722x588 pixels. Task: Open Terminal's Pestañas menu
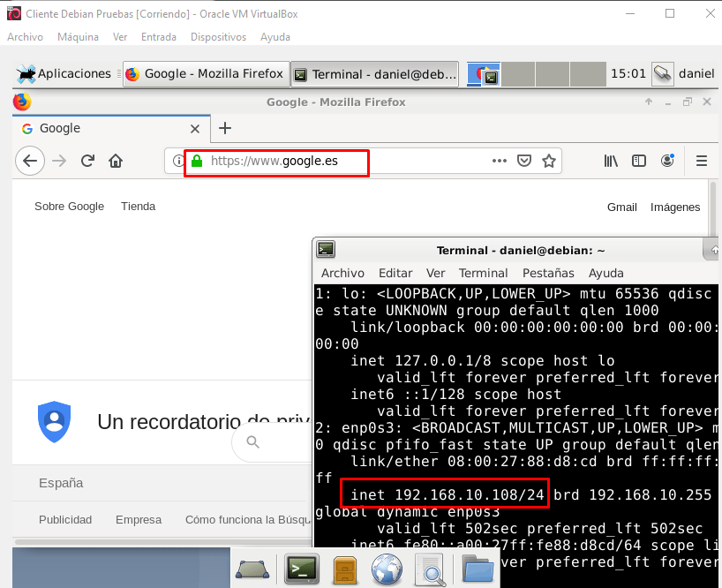pyautogui.click(x=548, y=273)
